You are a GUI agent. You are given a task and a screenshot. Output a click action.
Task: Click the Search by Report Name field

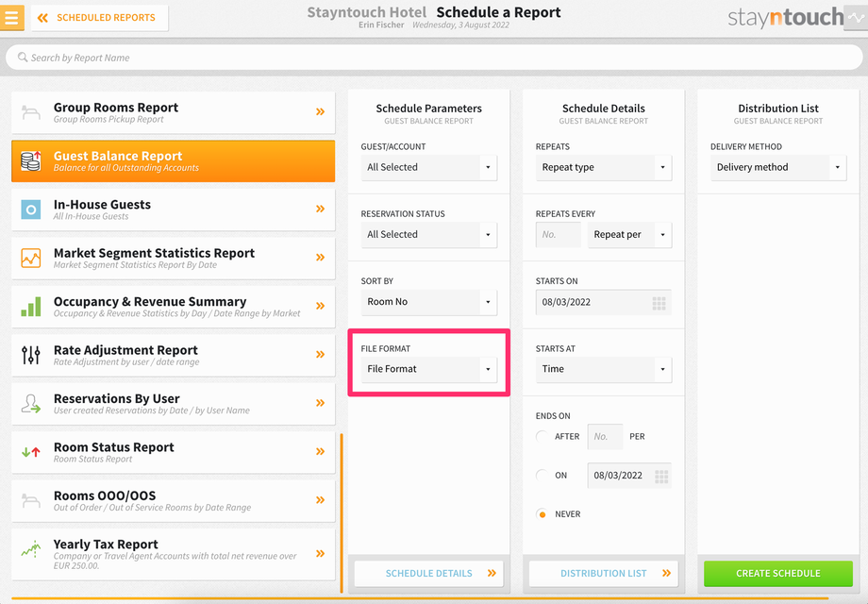(x=434, y=58)
